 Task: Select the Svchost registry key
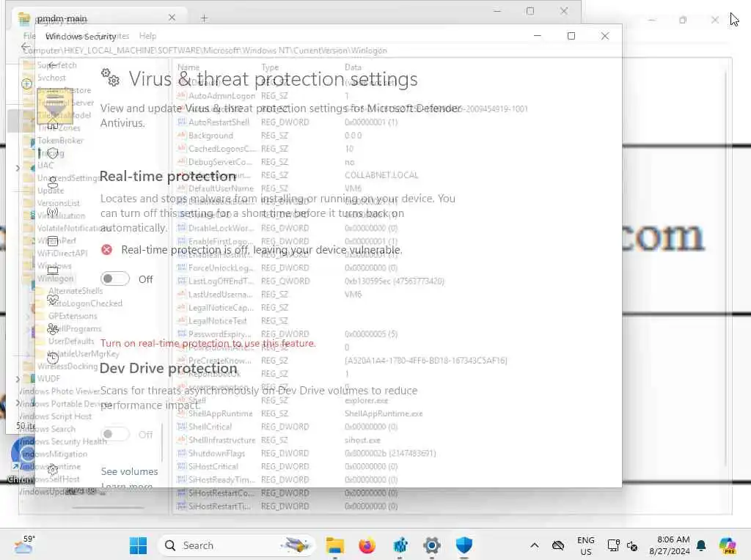coord(52,78)
